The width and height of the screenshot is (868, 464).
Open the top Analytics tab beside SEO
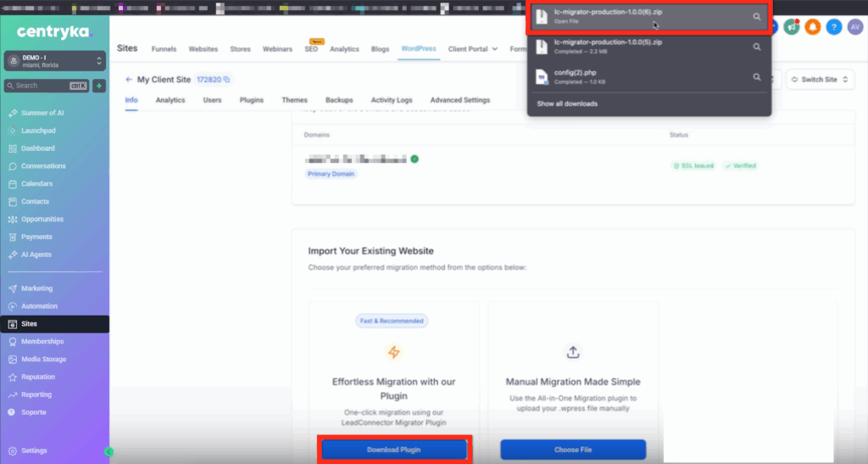point(344,49)
